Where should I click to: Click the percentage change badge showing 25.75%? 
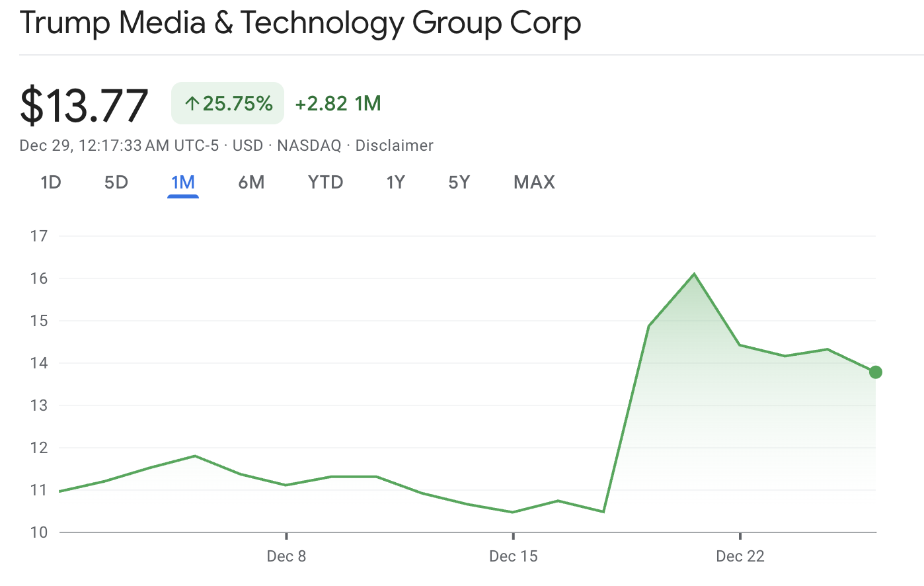point(227,103)
